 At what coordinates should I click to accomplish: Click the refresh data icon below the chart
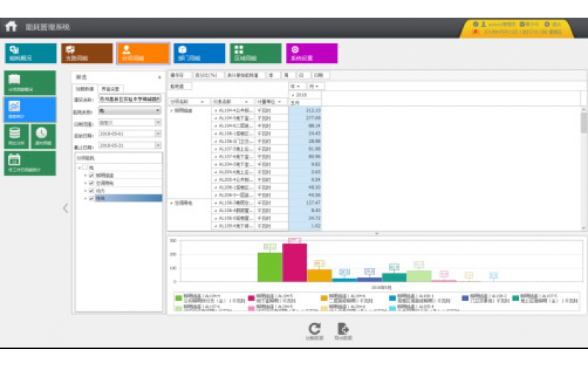315,330
